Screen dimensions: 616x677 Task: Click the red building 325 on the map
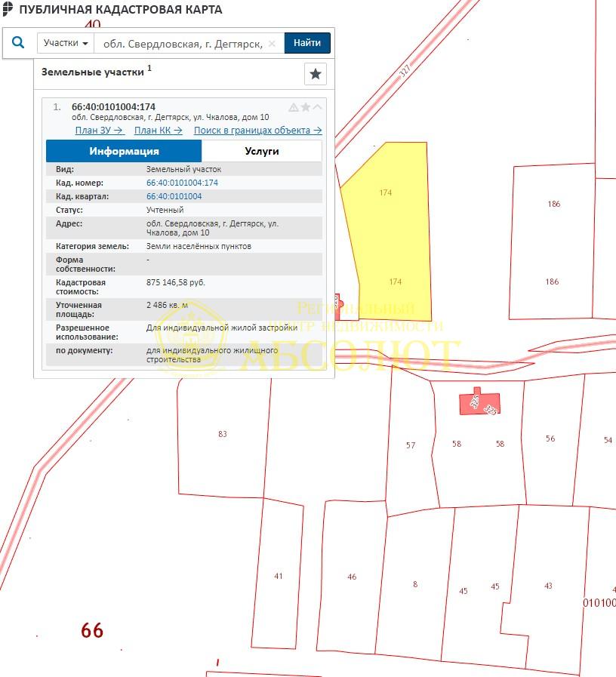[x=479, y=402]
